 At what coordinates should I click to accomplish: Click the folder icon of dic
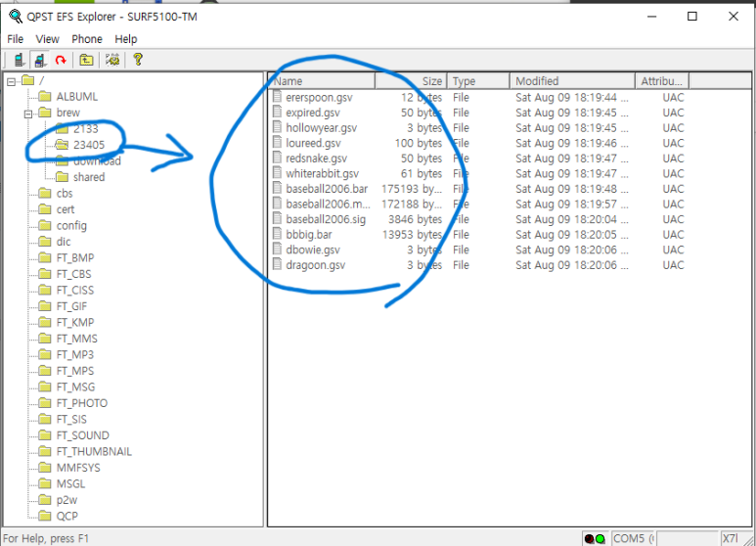pos(45,241)
